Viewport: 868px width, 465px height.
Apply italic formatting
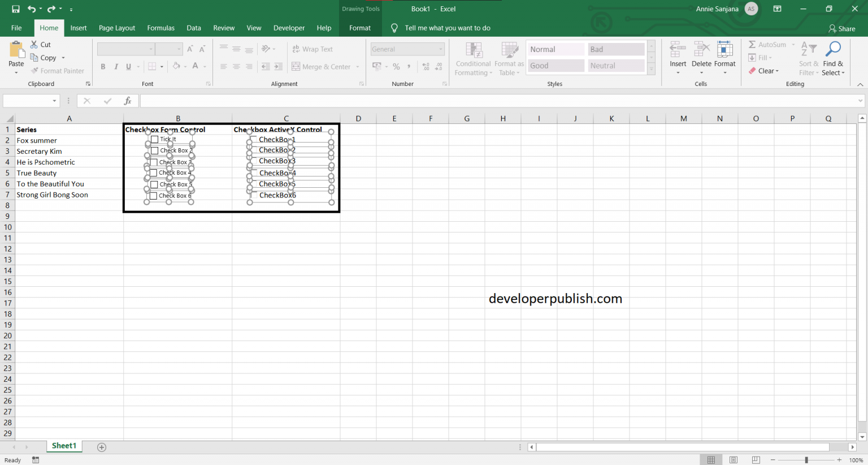pyautogui.click(x=116, y=66)
